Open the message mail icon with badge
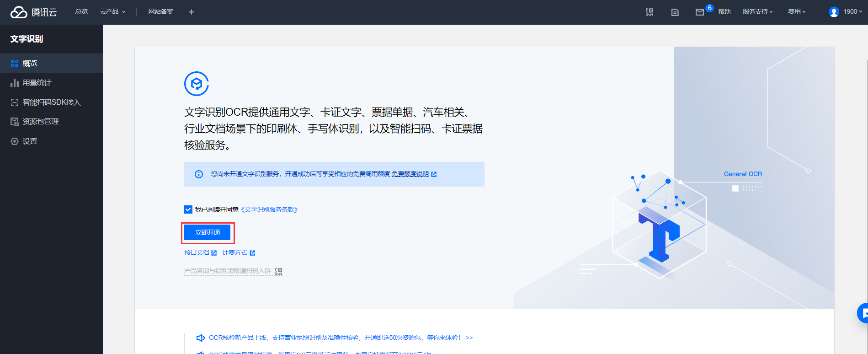Viewport: 868px width, 354px height. [700, 12]
